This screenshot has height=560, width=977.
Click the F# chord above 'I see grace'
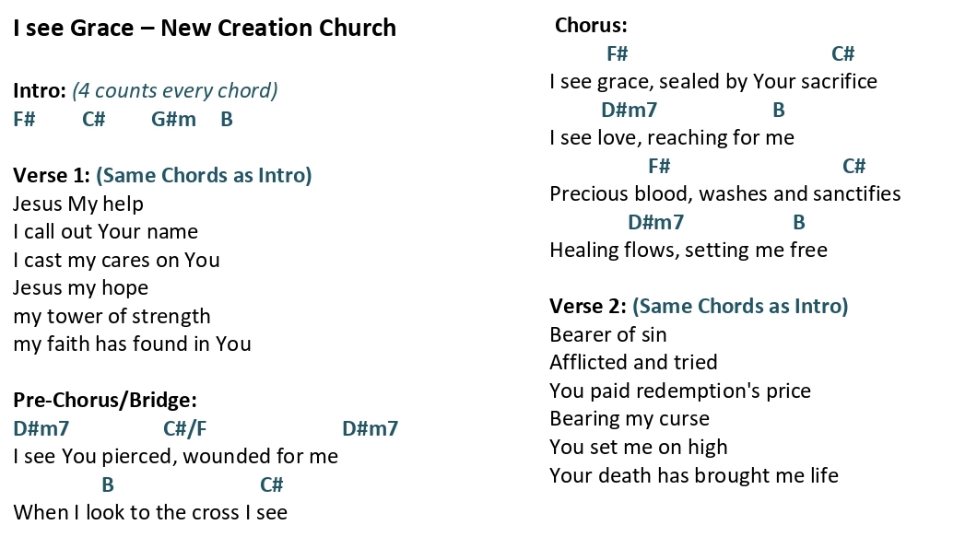pyautogui.click(x=617, y=54)
